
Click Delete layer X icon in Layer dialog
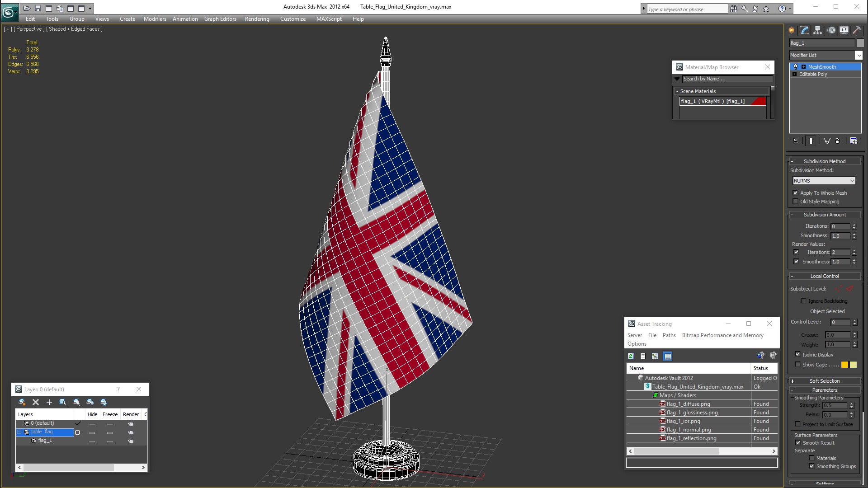[36, 402]
